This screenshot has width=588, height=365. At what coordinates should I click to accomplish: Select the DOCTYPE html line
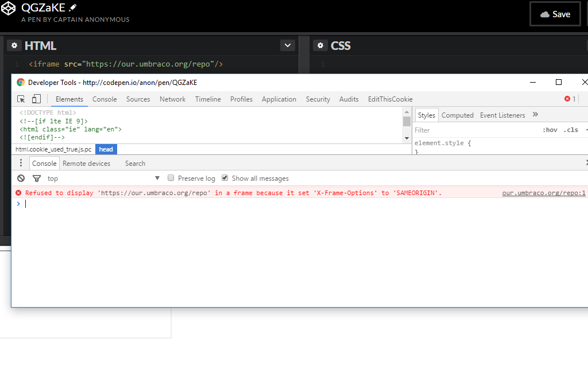tap(48, 112)
